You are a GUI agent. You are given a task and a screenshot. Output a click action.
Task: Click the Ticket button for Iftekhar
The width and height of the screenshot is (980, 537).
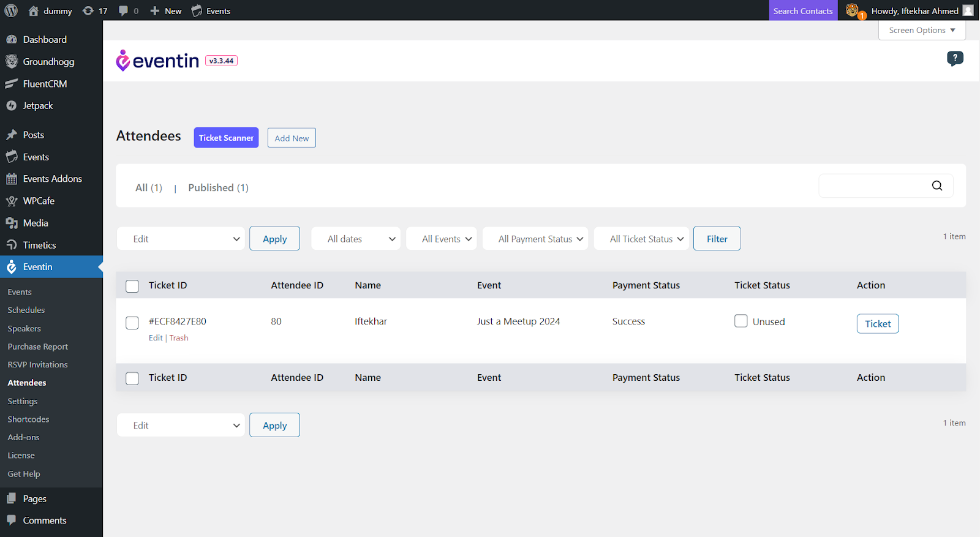pos(878,323)
